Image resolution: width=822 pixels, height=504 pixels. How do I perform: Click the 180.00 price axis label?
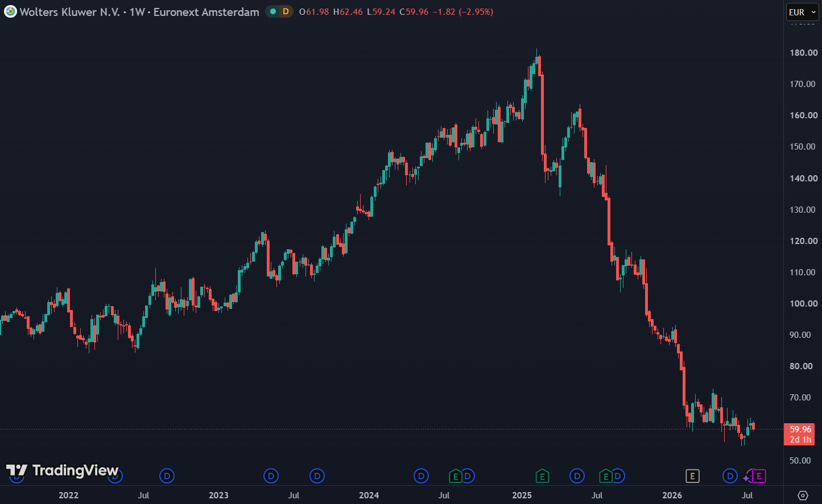point(803,53)
